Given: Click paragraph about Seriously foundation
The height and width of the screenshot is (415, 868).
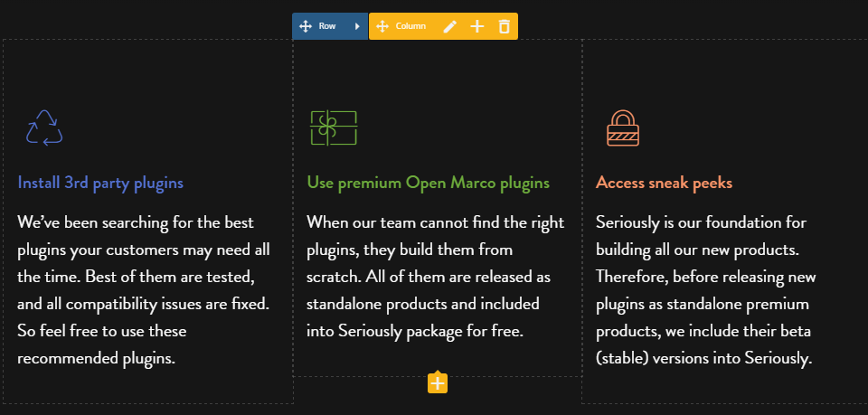Looking at the screenshot, I should [706, 290].
